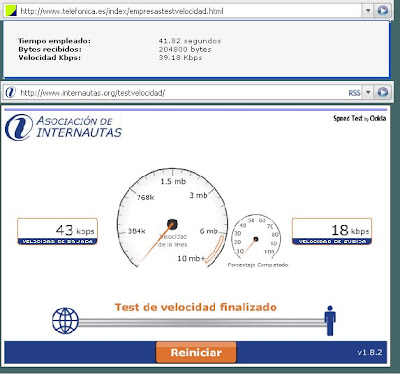Screen dimensions: 400x375
Task: Open the telefonica address bar history dropdown
Action: (x=368, y=11)
